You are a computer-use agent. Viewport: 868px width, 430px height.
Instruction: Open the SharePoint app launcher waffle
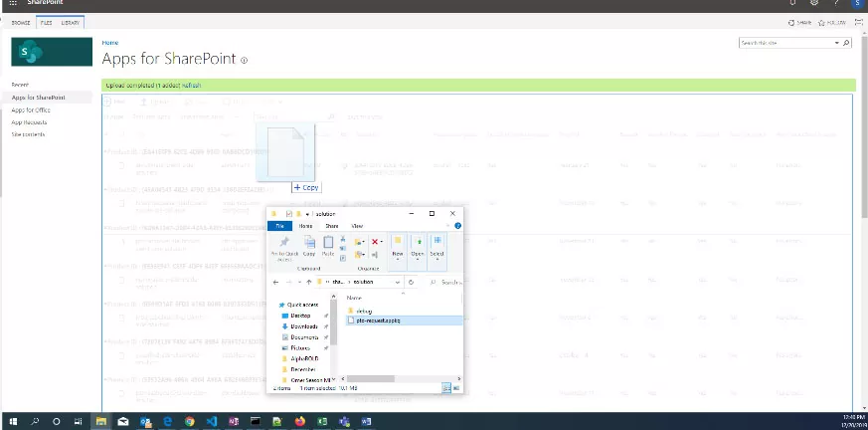tap(13, 3)
